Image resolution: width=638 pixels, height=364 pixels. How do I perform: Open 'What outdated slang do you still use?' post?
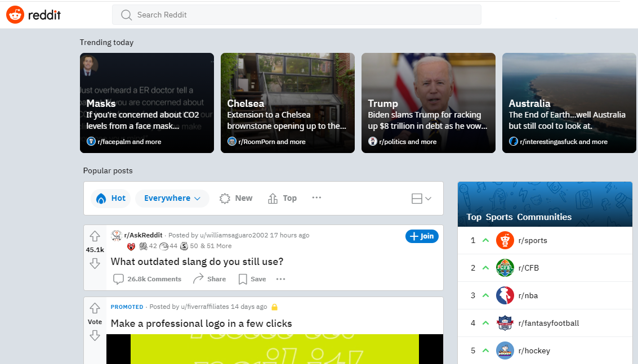point(197,262)
